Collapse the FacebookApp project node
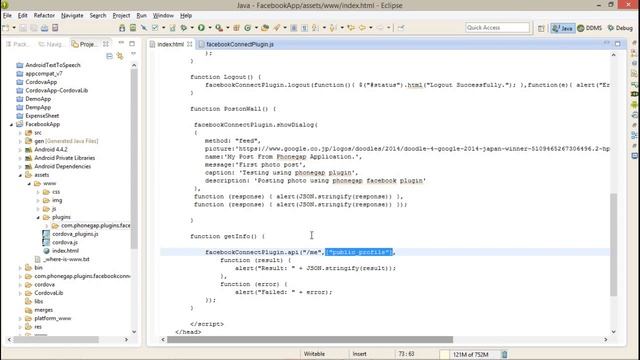 pyautogui.click(x=11, y=124)
